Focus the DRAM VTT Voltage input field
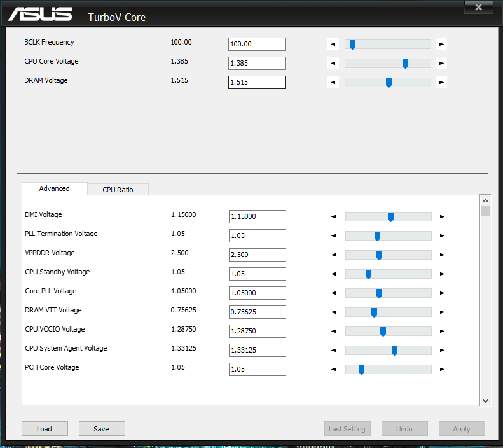This screenshot has width=503, height=448. click(x=258, y=312)
